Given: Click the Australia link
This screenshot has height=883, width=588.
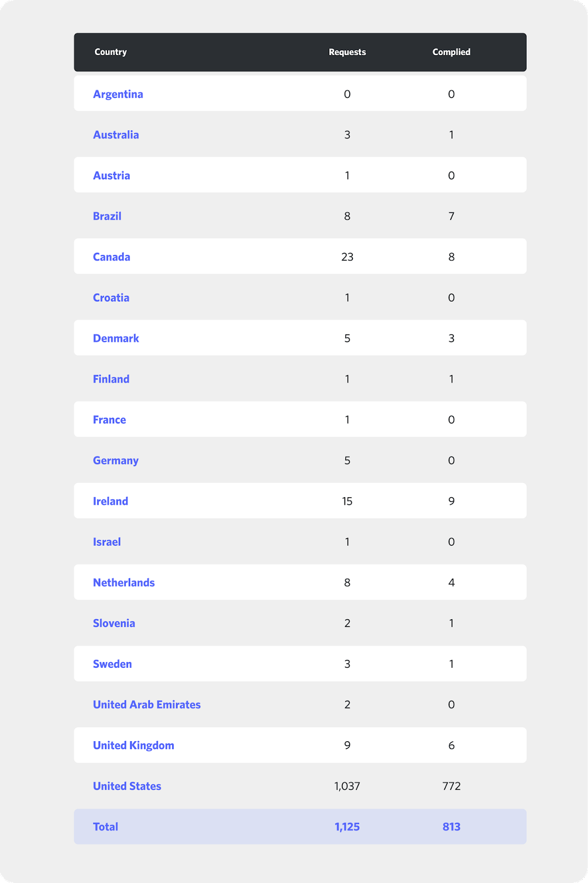Looking at the screenshot, I should 116,135.
